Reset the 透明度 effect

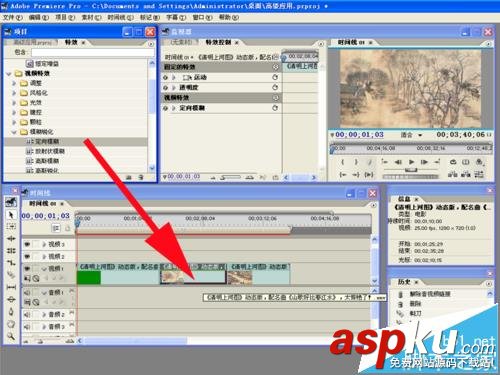click(275, 87)
